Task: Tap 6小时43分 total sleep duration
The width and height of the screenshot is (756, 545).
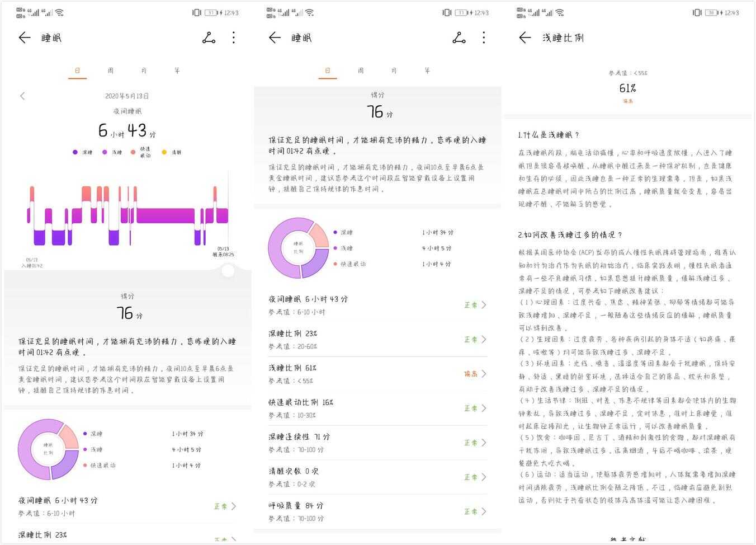Action: pos(127,131)
